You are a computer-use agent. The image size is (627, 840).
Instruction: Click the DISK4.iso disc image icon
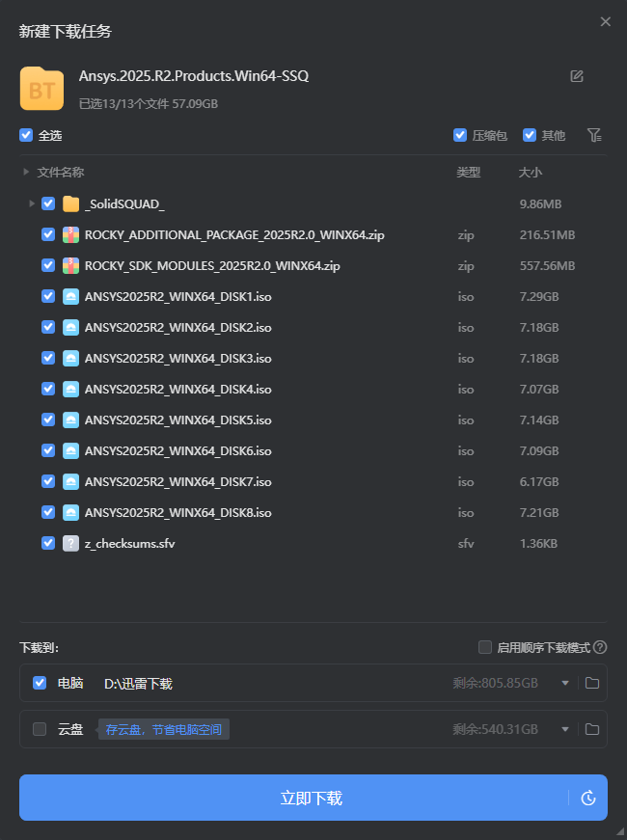[70, 389]
